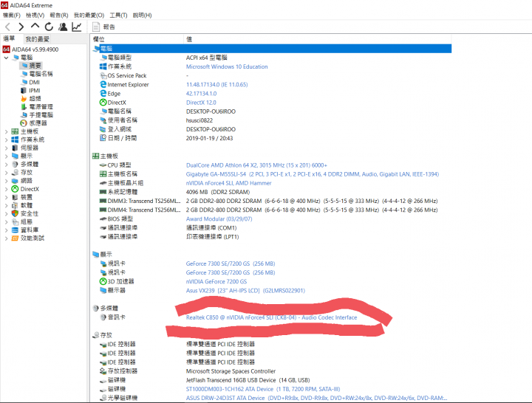Open the 工具(T) menu
Screen dimensions: 532x403
(118, 15)
